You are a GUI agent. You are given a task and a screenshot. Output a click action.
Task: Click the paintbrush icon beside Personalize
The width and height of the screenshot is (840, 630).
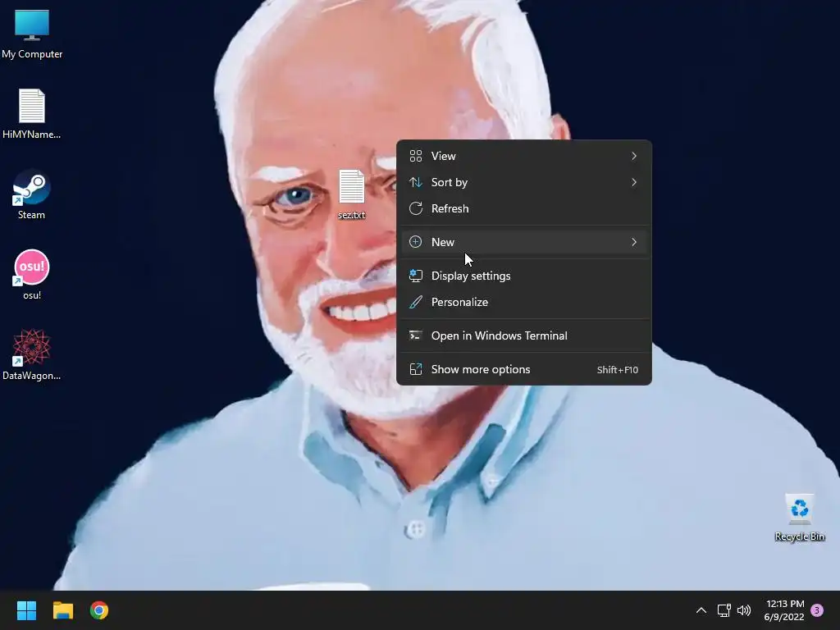coord(416,302)
